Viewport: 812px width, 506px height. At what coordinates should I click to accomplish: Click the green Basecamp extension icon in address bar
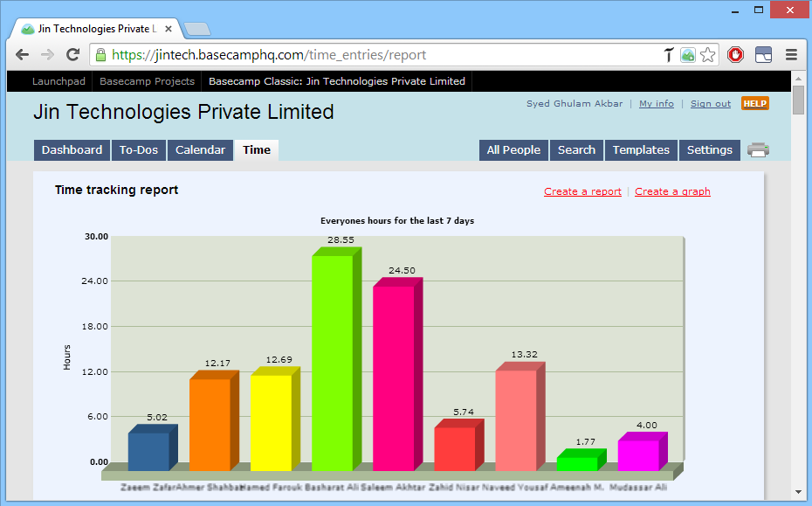pos(688,55)
